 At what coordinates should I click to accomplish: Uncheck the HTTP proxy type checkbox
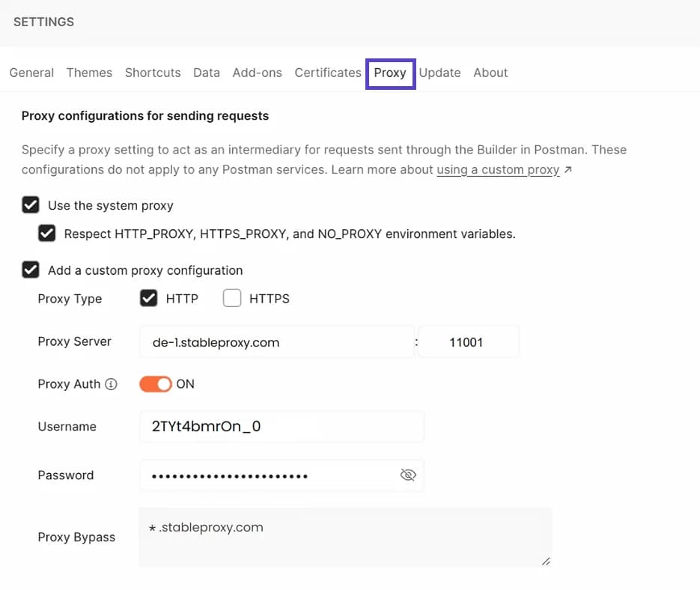click(148, 297)
